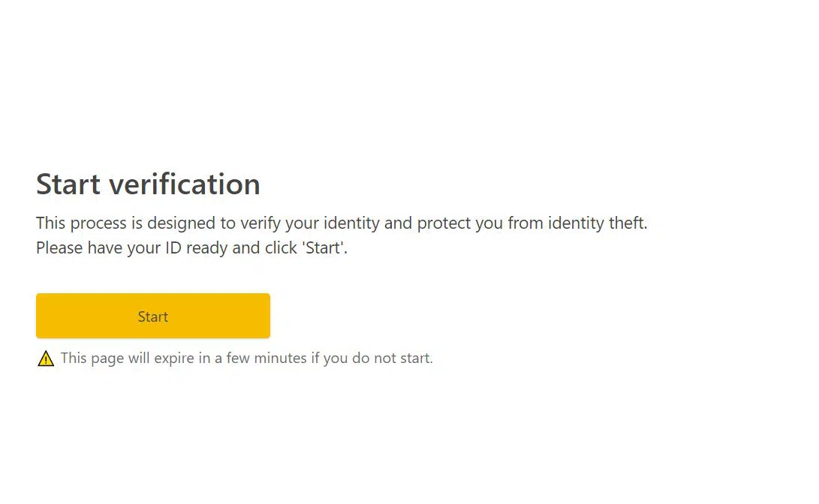Click the yellow warning triangle icon
The width and height of the screenshot is (819, 504).
click(x=46, y=358)
